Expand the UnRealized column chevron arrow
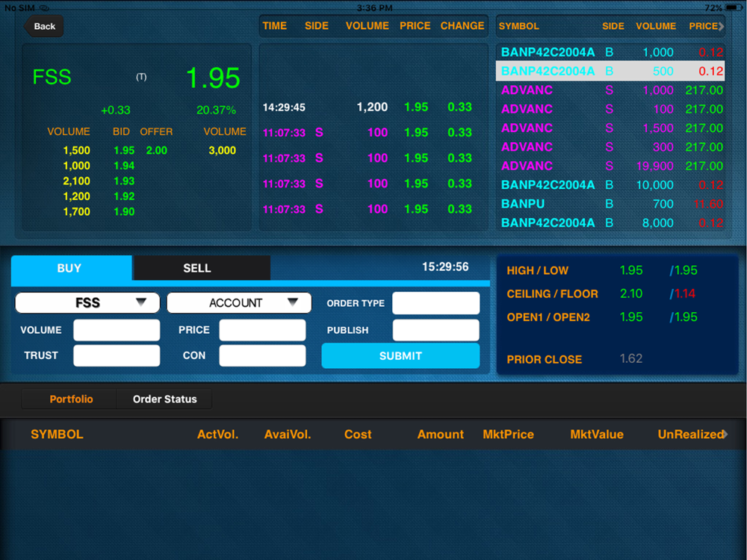The image size is (747, 560). (725, 434)
